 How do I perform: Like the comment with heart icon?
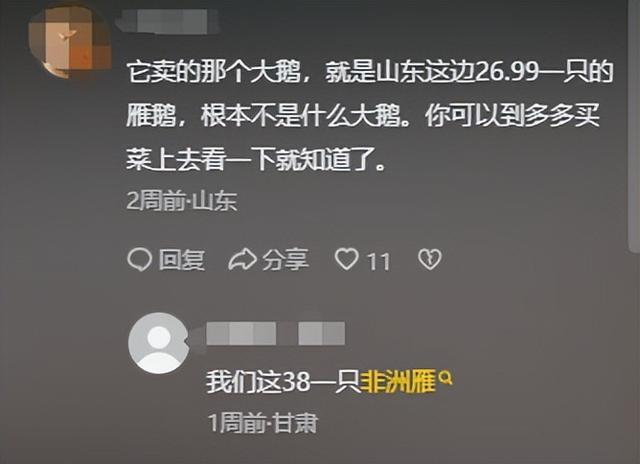click(347, 260)
